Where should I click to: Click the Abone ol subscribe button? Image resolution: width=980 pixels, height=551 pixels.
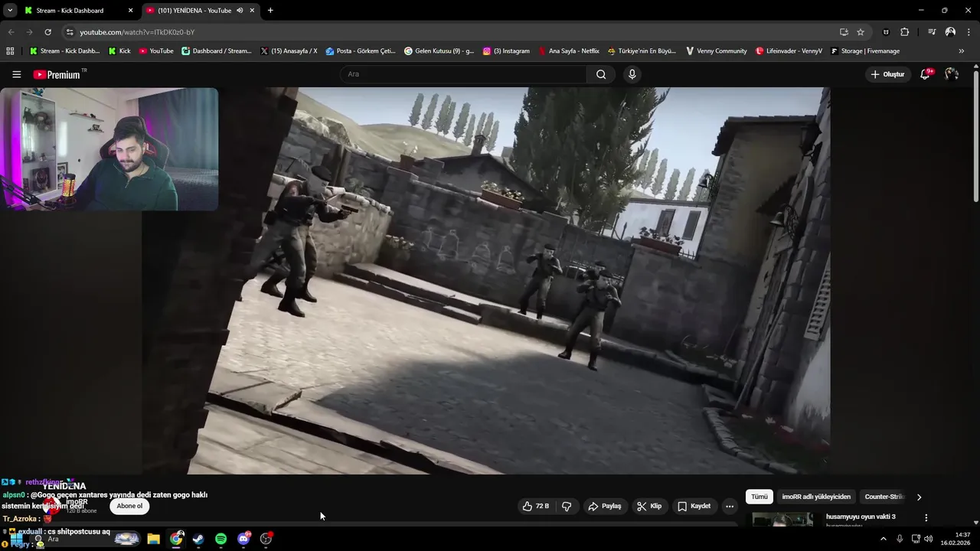(x=129, y=506)
